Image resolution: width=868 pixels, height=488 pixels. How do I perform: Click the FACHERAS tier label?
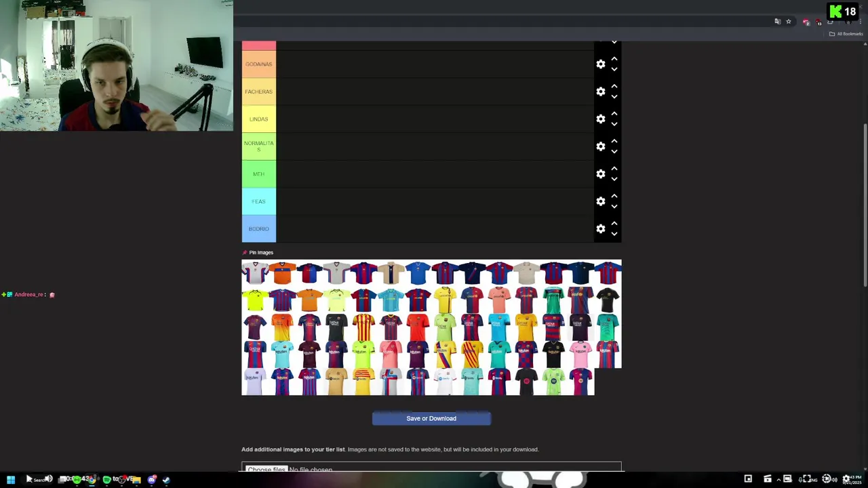point(258,91)
